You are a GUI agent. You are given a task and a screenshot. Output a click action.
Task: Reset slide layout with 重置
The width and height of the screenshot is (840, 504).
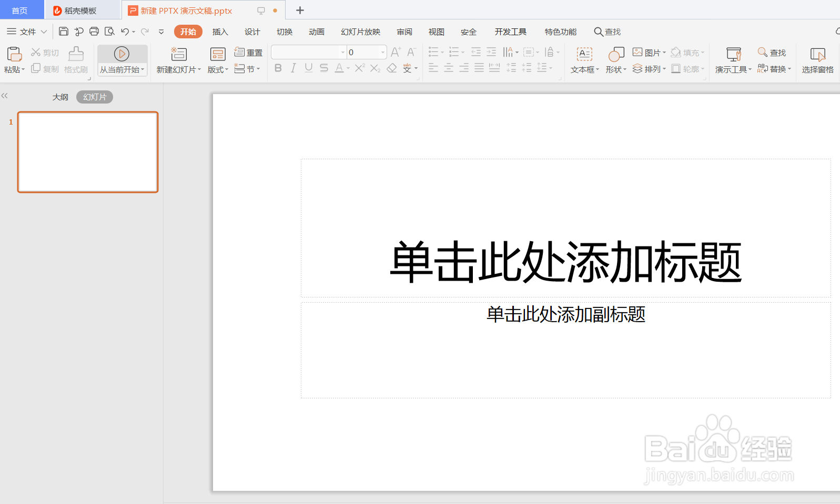tap(248, 53)
